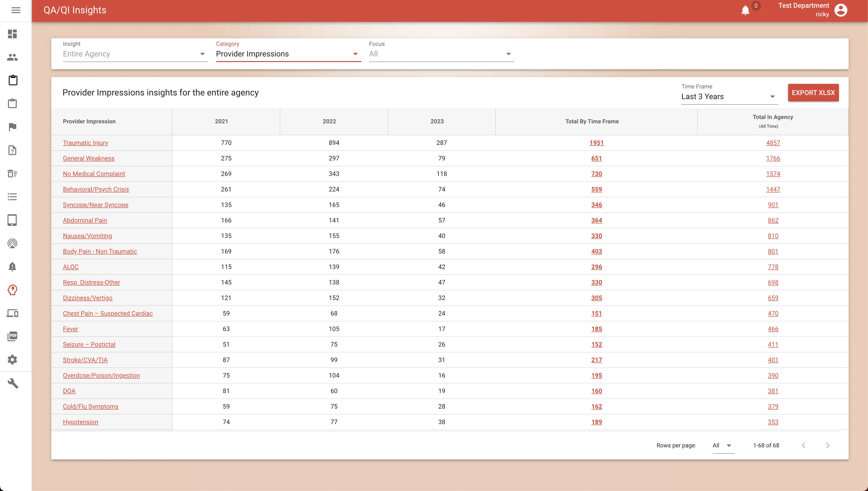Open the Insight Entire Agency dropdown
The width and height of the screenshot is (868, 491).
pos(135,54)
